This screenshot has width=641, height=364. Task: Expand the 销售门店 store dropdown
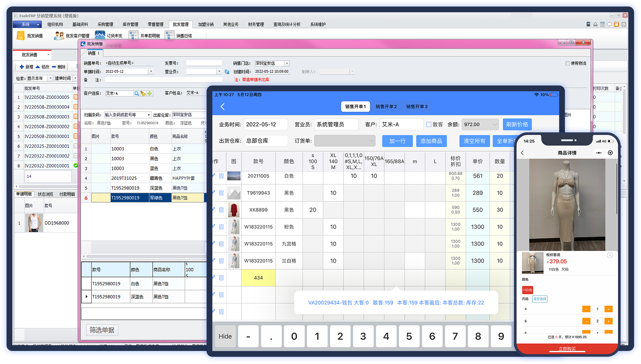coord(287,63)
